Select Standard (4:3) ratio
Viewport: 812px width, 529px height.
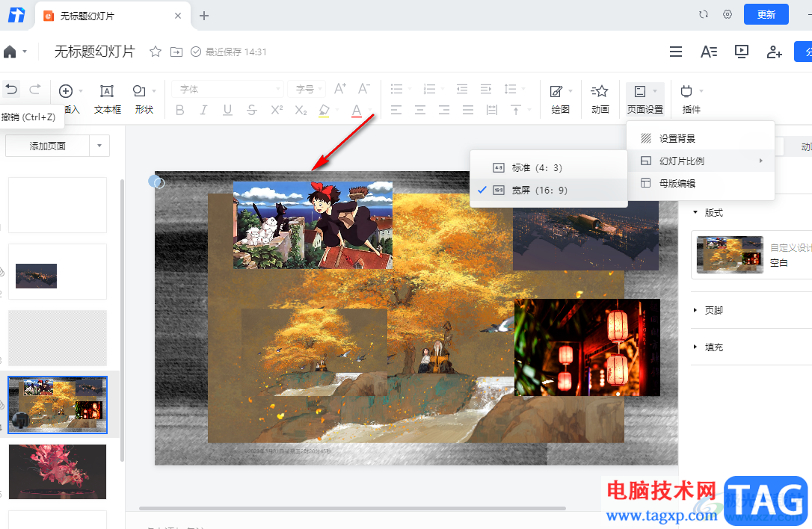(x=548, y=167)
